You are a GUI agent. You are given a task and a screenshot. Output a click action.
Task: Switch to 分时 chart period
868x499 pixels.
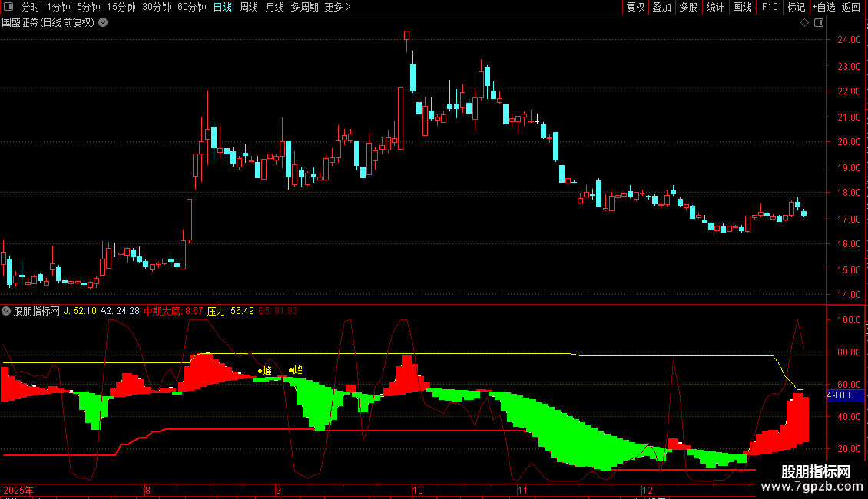pyautogui.click(x=31, y=7)
